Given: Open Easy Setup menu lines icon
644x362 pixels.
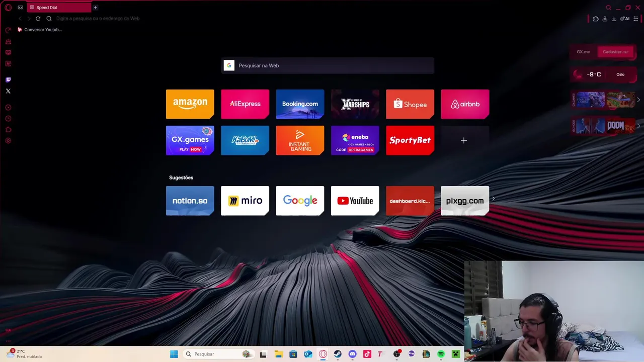Looking at the screenshot, I should coord(636,19).
